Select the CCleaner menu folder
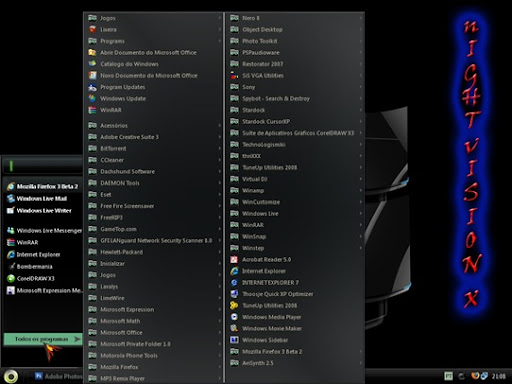 click(154, 160)
